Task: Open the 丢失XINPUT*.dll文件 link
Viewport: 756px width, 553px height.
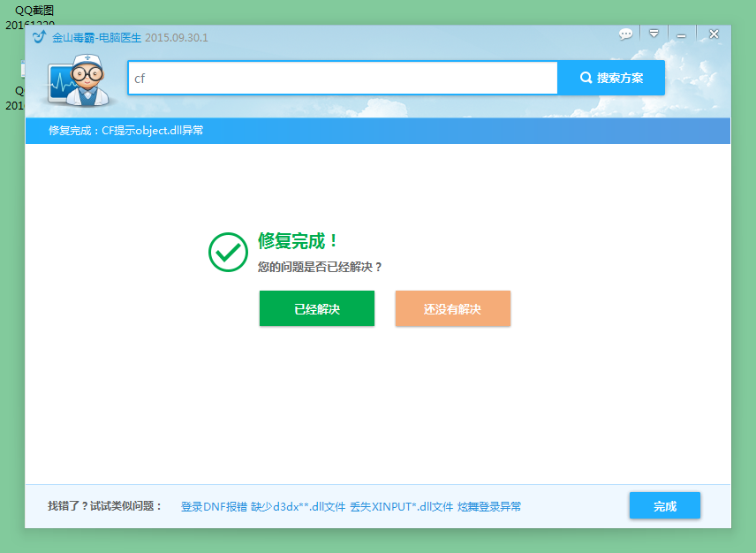Action: (x=402, y=507)
